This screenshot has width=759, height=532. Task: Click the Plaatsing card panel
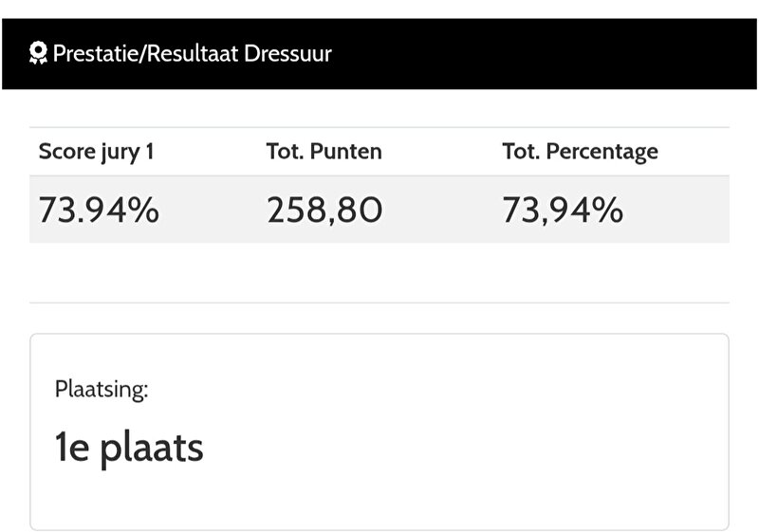[x=379, y=431]
